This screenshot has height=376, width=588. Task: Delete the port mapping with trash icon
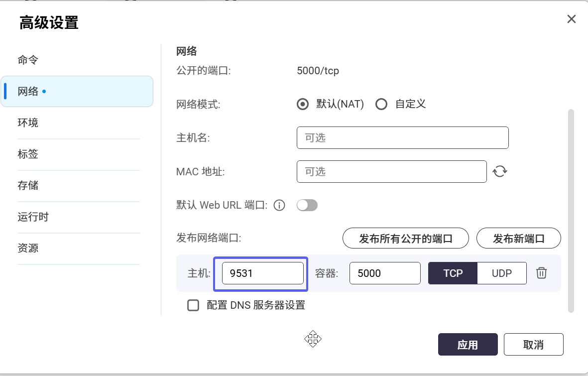pos(542,273)
